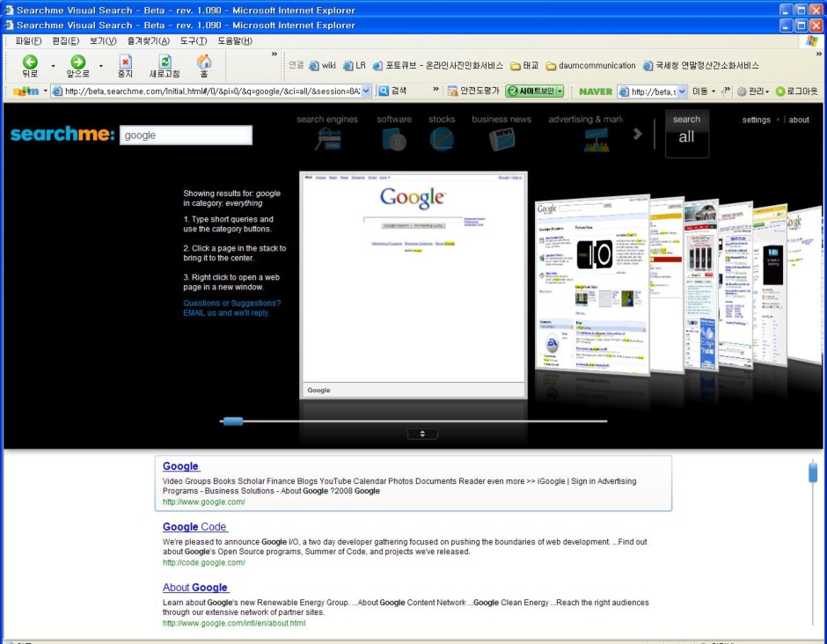Open the daumcommunication bookmark folder
This screenshot has height=644, width=827.
click(590, 65)
